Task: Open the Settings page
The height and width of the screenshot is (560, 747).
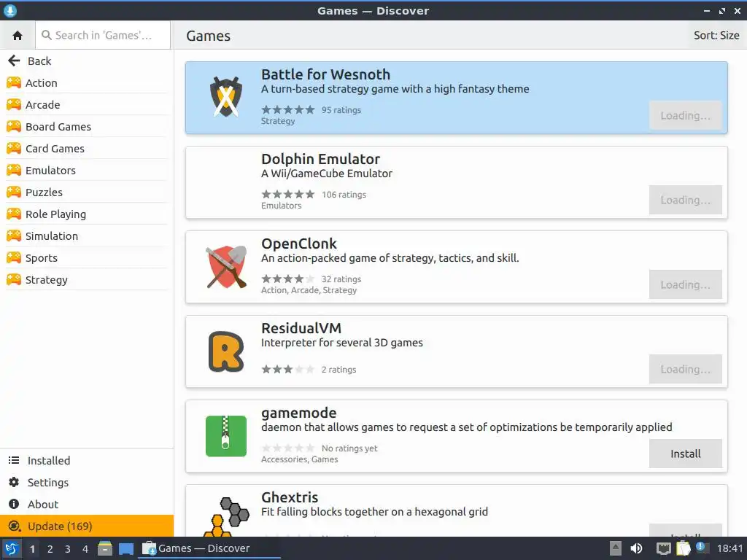Action: coord(87,483)
